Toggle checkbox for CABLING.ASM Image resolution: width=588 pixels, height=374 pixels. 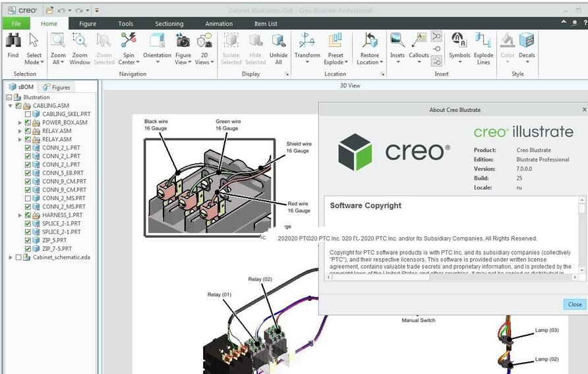point(18,105)
